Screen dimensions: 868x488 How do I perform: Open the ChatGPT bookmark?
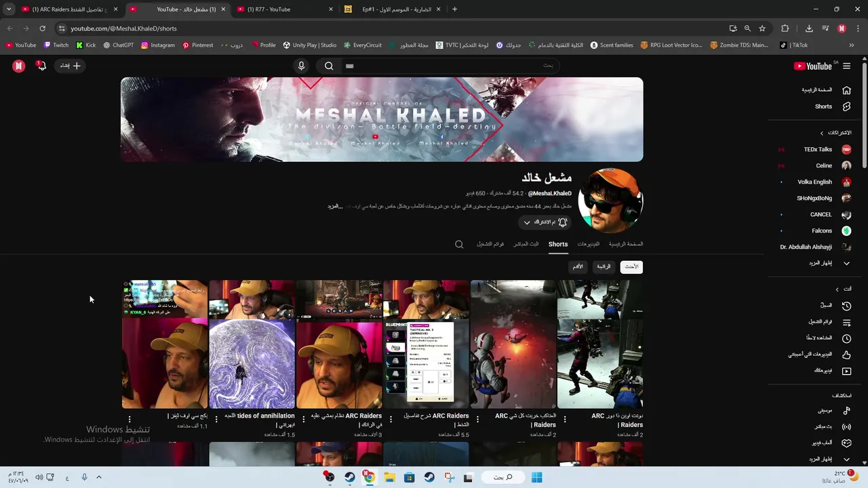tap(118, 45)
